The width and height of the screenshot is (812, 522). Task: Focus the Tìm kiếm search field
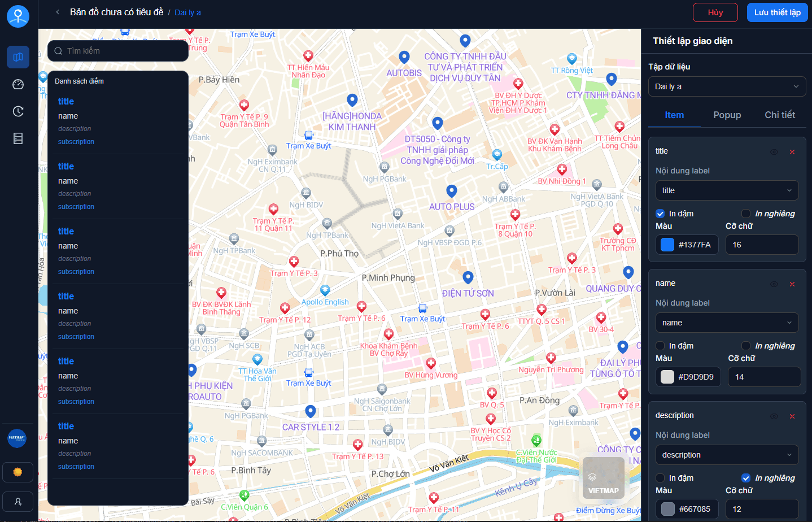coord(118,51)
